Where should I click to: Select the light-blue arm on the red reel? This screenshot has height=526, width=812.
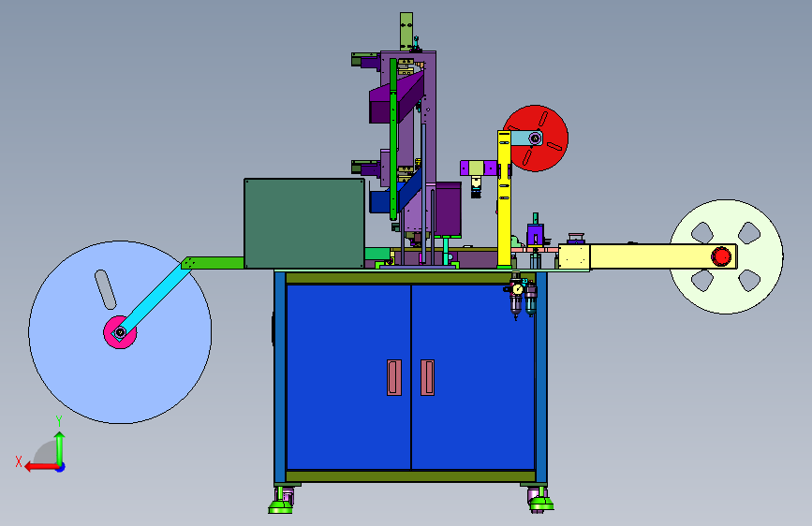526,139
